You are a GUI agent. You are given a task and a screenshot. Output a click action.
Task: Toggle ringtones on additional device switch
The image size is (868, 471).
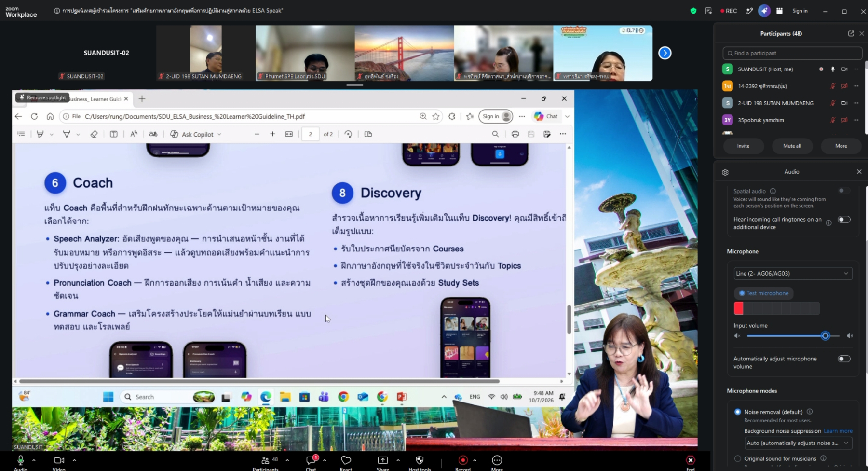(x=844, y=220)
